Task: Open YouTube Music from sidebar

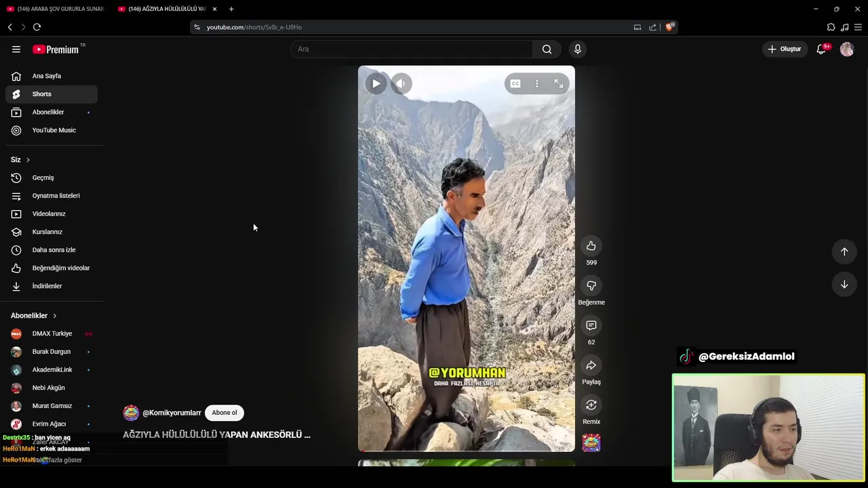Action: click(x=52, y=130)
